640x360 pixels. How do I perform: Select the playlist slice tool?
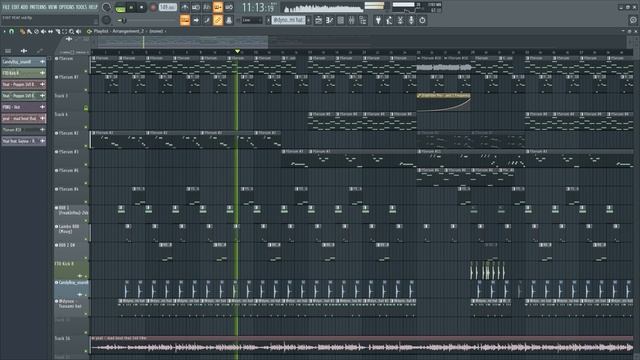coord(58,31)
